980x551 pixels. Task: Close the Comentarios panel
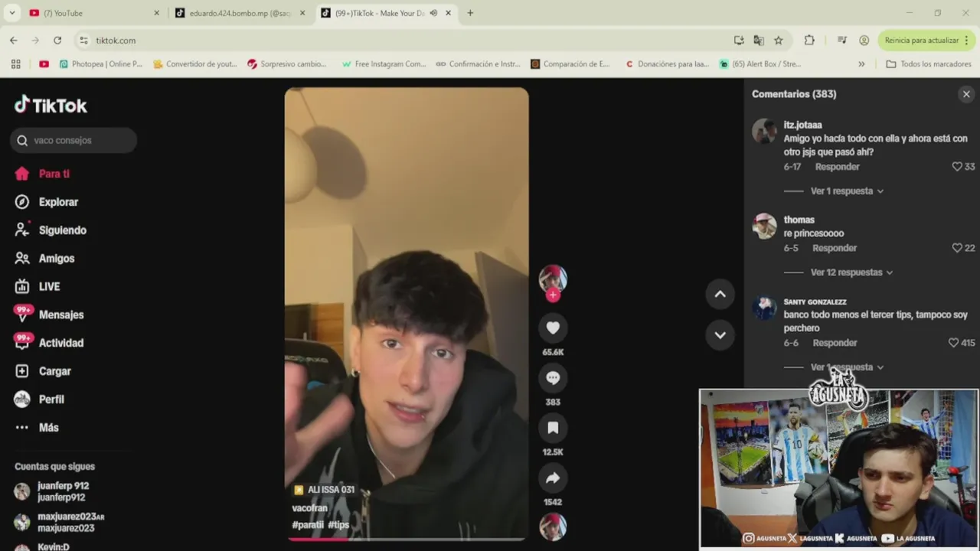point(966,94)
